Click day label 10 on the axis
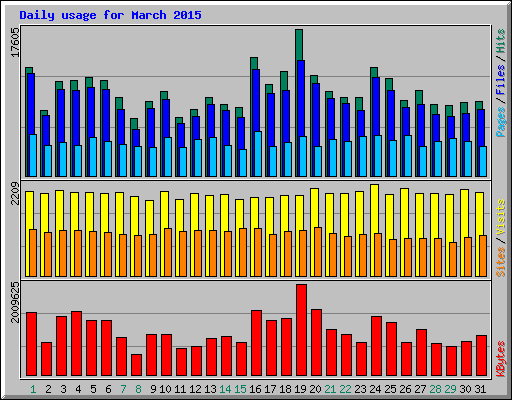512x400 pixels. pyautogui.click(x=165, y=389)
